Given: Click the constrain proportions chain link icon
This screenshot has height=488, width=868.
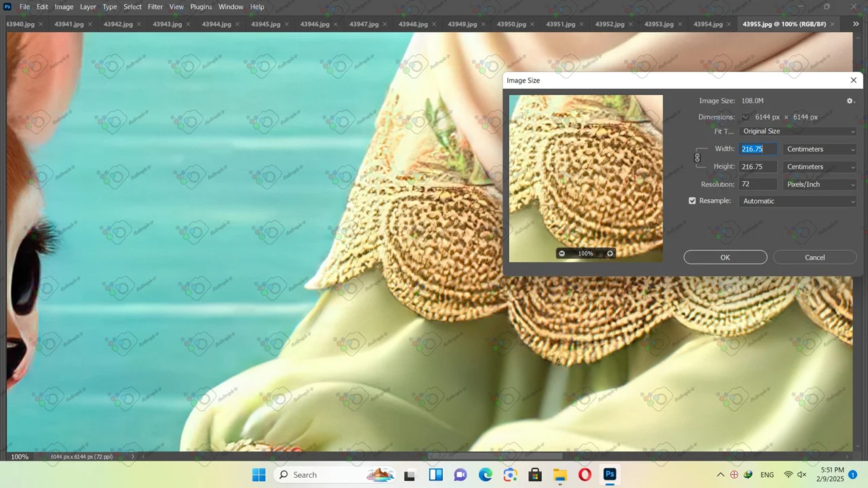Looking at the screenshot, I should click(x=697, y=158).
